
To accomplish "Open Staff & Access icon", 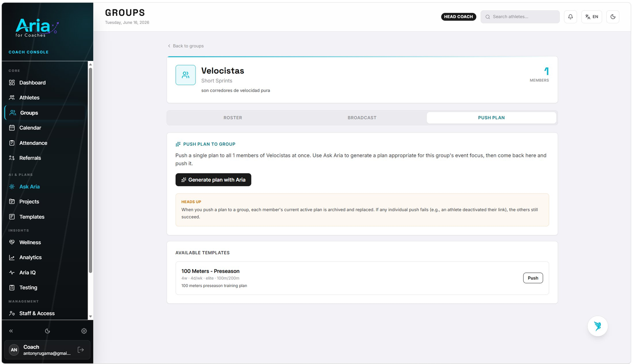I will coord(12,313).
